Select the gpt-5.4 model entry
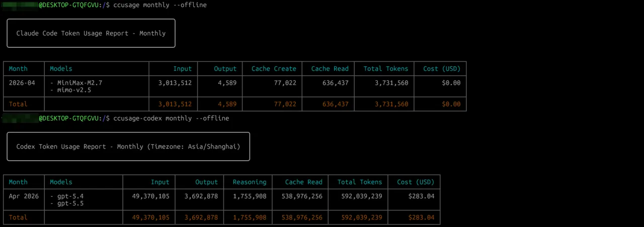Image resolution: width=644 pixels, height=227 pixels. (71, 196)
